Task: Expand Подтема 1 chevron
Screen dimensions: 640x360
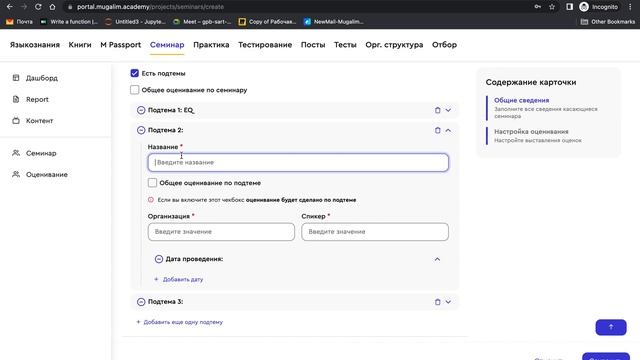Action: coord(448,110)
